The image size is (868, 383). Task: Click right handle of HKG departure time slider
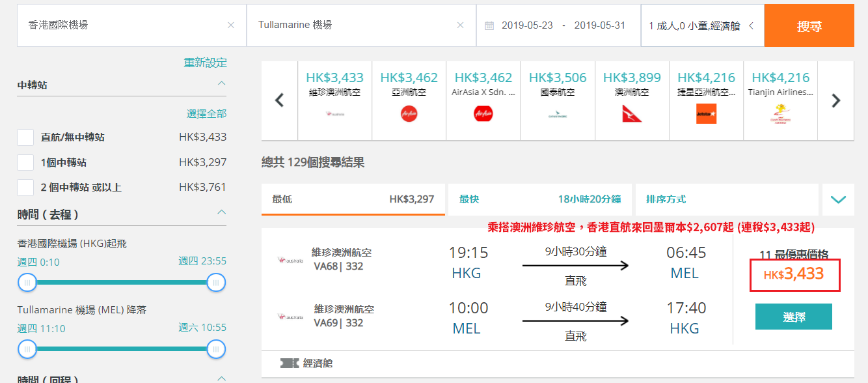pos(216,282)
